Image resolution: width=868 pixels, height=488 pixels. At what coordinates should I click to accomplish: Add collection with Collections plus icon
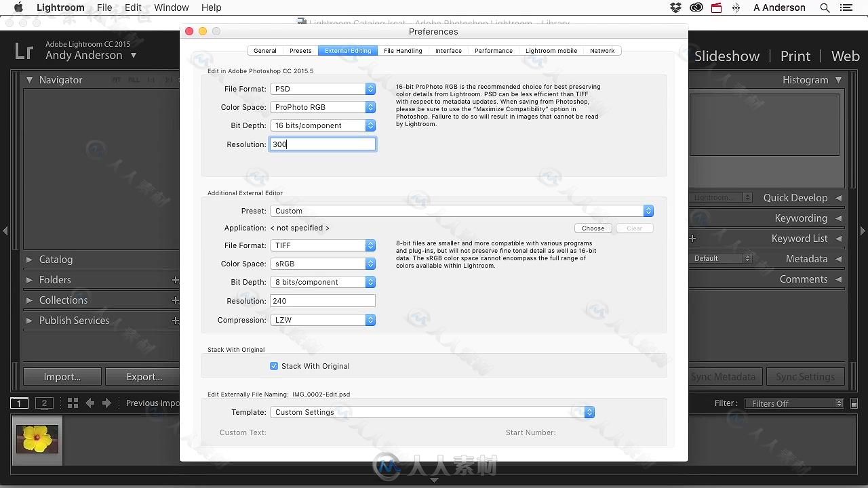click(175, 300)
